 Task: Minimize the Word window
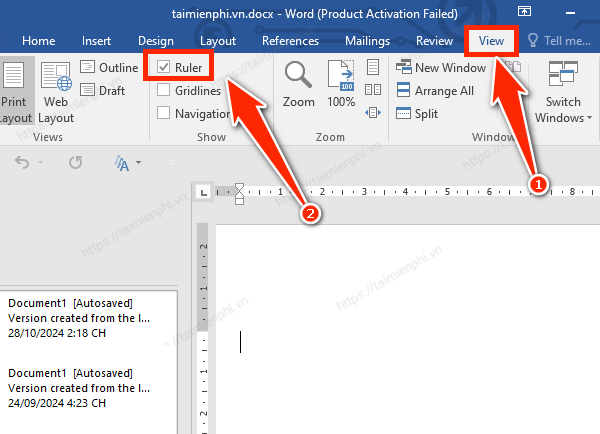click(x=571, y=13)
